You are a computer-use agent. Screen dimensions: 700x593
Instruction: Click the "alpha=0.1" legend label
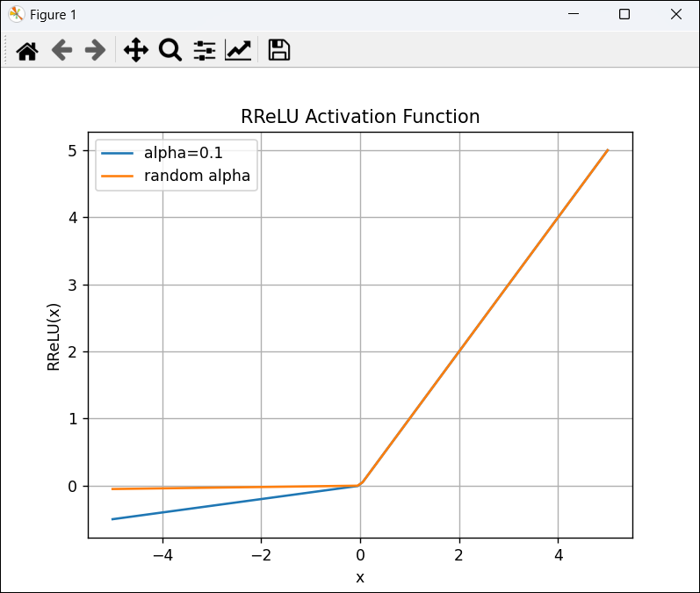tap(183, 153)
